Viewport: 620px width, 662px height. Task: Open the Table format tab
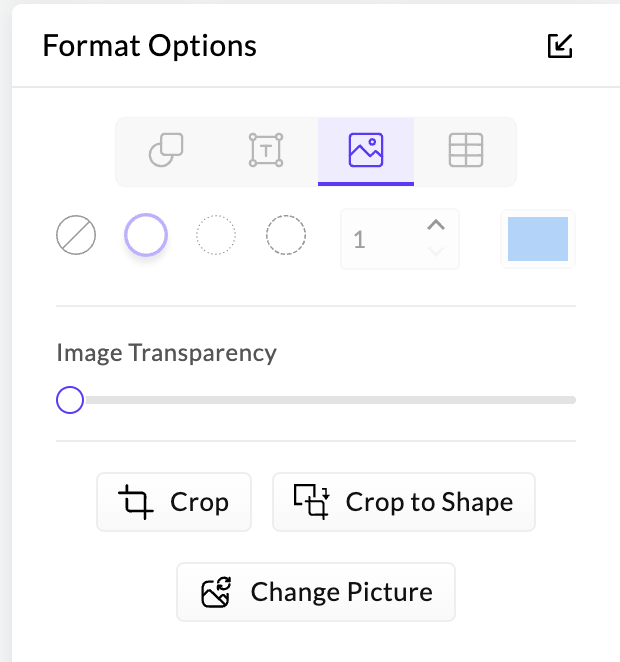point(466,151)
